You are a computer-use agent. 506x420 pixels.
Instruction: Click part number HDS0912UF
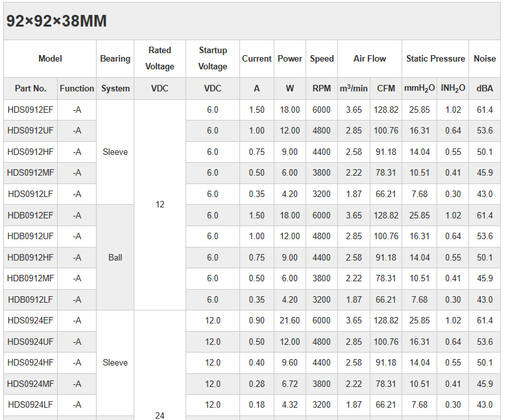30,131
